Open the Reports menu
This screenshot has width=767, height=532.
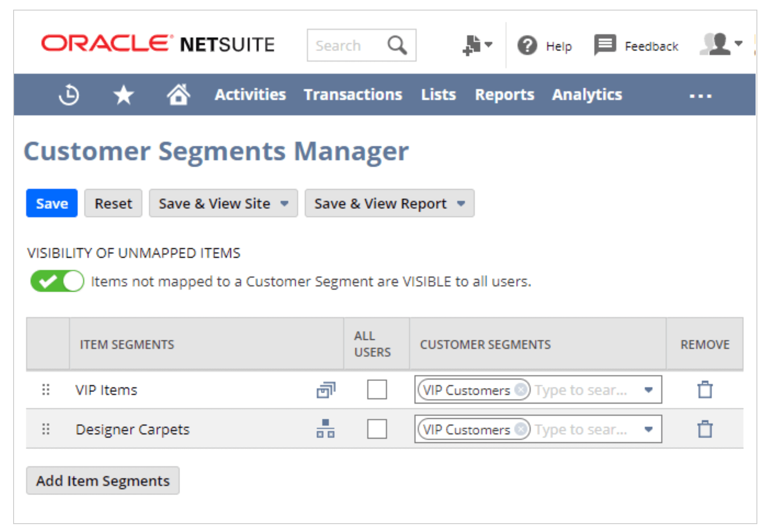[x=504, y=95]
